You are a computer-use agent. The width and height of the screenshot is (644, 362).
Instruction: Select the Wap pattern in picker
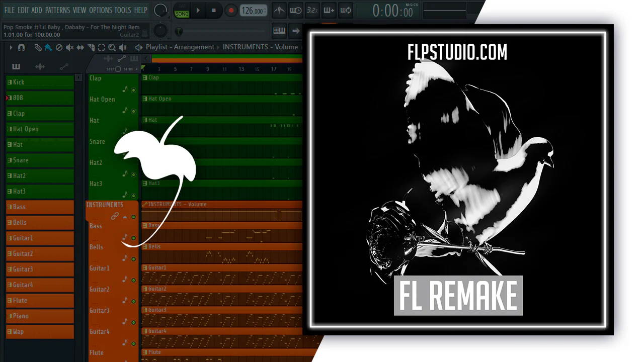pos(40,331)
